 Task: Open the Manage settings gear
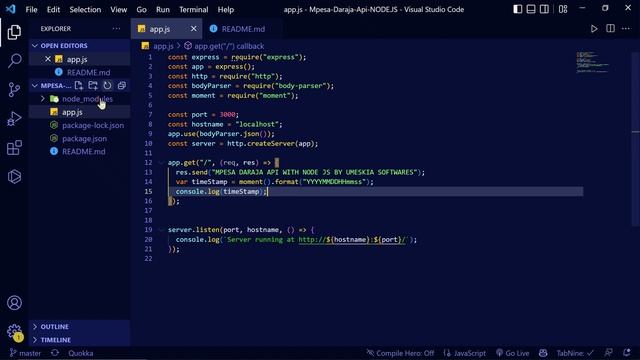pyautogui.click(x=14, y=331)
